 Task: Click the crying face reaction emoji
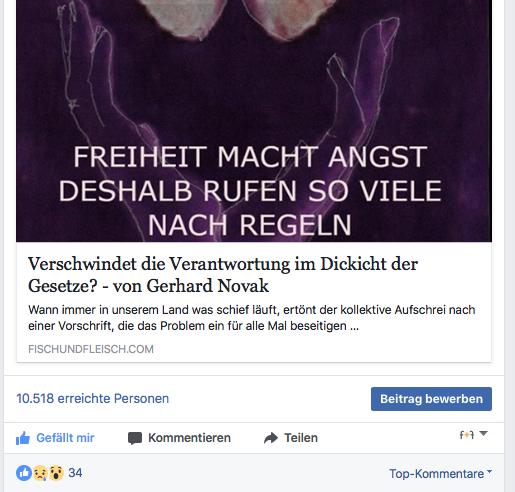click(40, 473)
